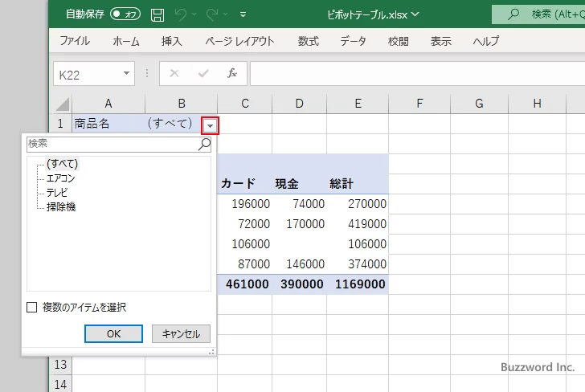Select 掃除機 in the filter list

click(61, 206)
